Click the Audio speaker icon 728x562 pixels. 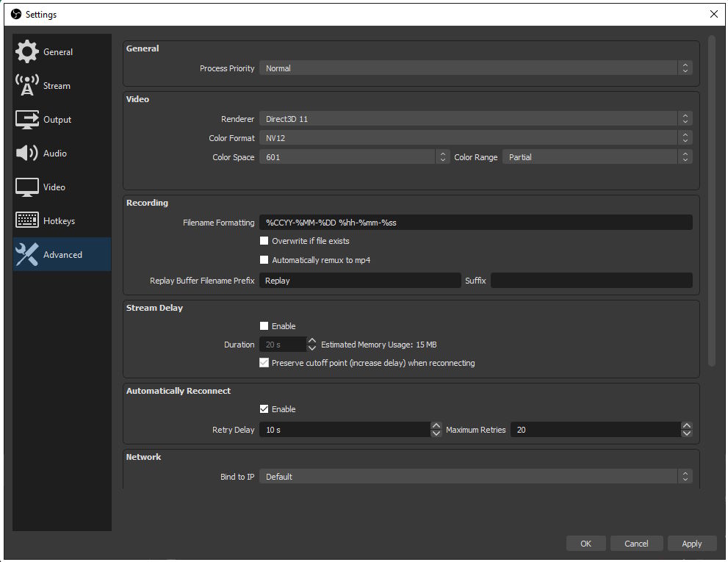pos(27,154)
